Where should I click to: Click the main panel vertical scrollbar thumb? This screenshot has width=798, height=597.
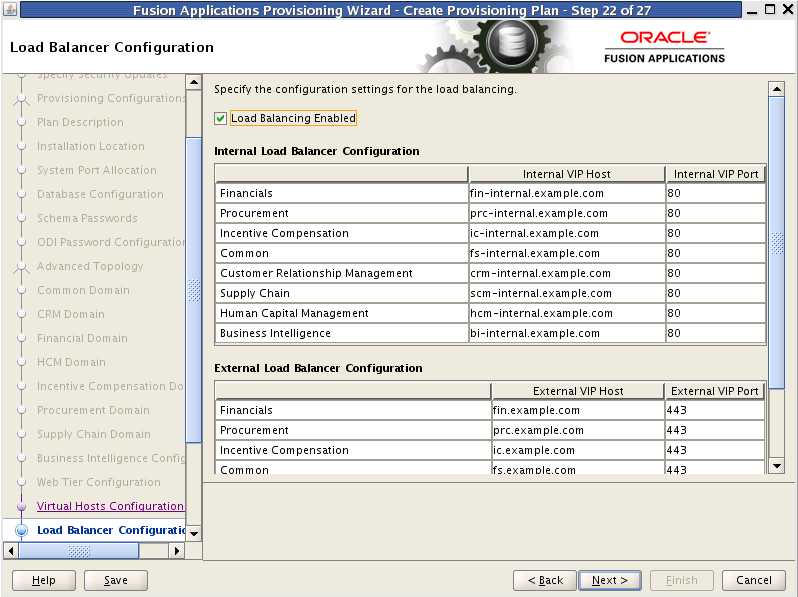[x=777, y=243]
